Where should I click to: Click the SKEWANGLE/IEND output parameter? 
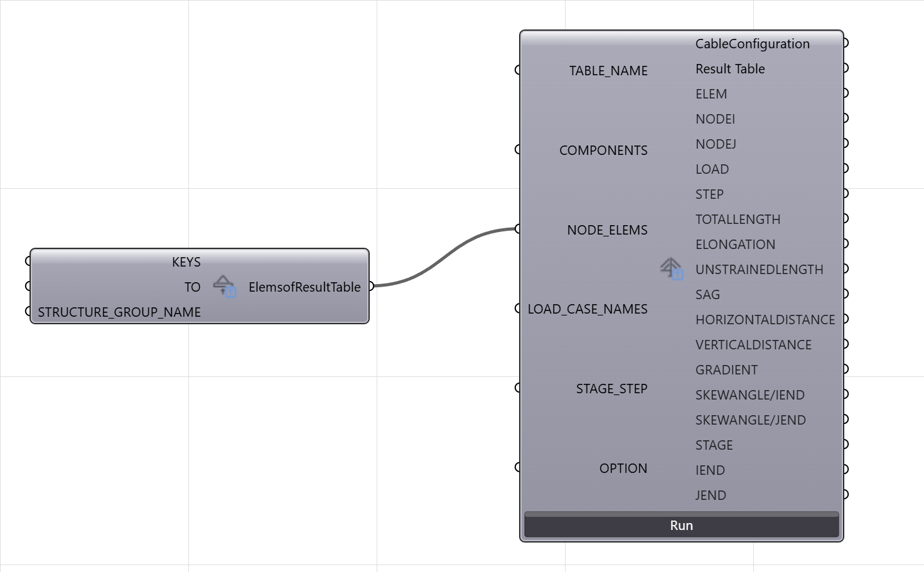(x=749, y=395)
